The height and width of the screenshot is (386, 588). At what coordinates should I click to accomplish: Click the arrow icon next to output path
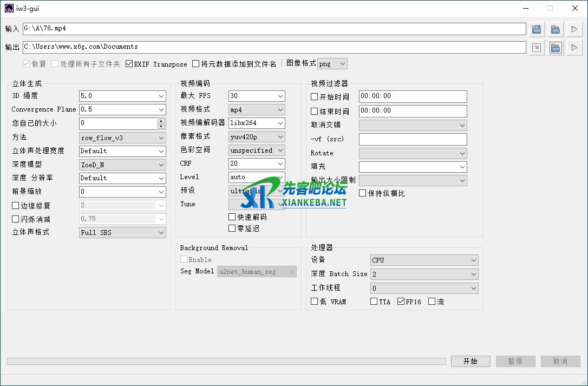click(537, 48)
